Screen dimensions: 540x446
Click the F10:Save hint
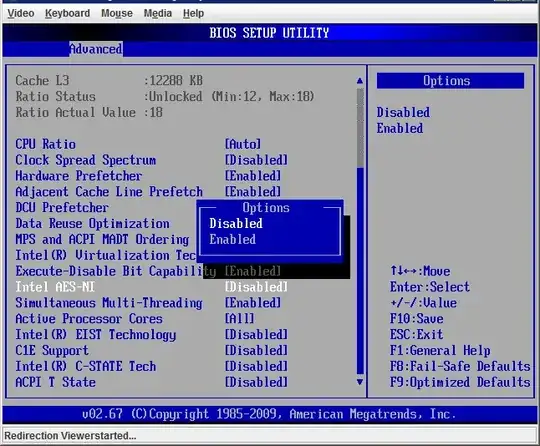click(x=416, y=319)
